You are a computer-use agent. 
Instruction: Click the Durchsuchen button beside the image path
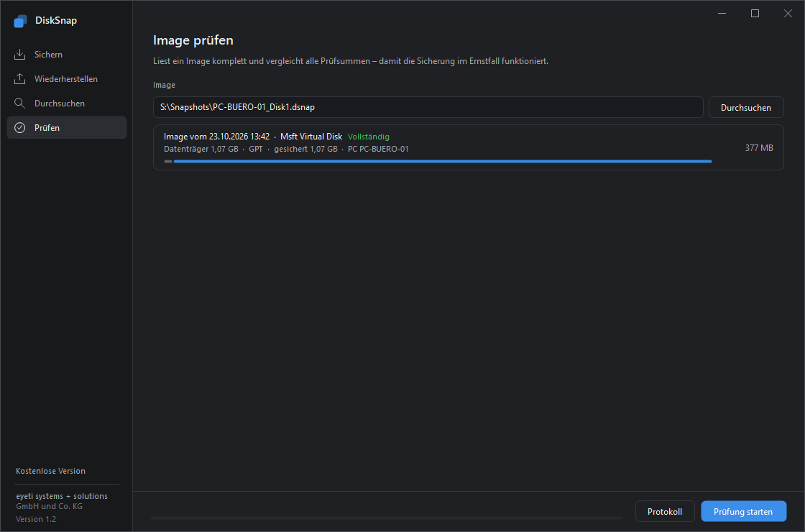(746, 107)
